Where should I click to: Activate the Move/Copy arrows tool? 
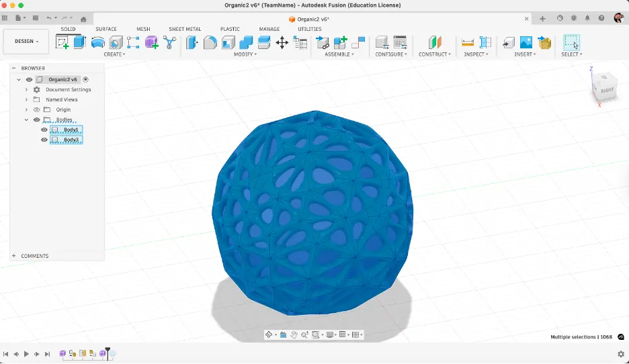[282, 42]
